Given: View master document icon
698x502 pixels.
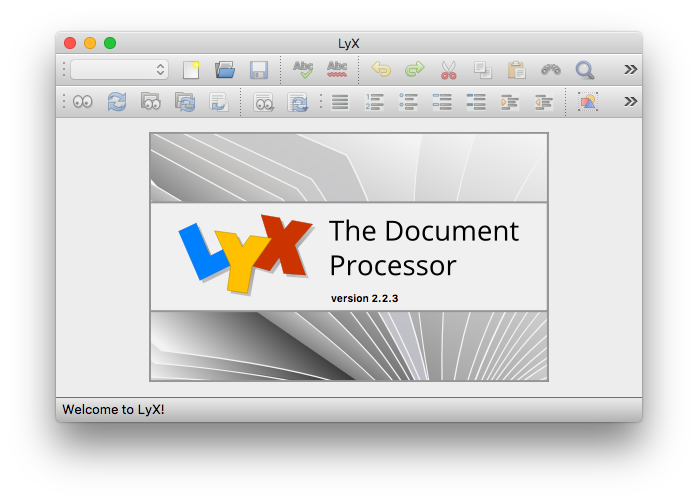Looking at the screenshot, I should (x=150, y=102).
